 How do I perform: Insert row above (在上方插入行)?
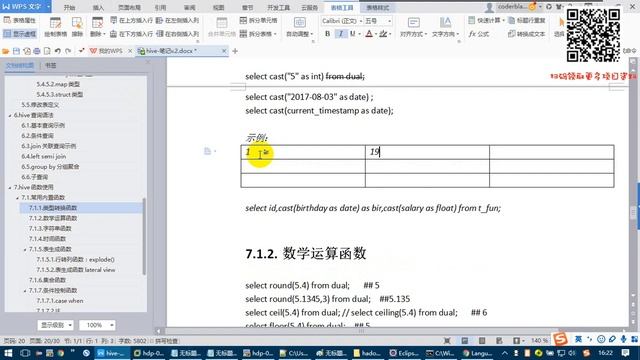coord(131,20)
